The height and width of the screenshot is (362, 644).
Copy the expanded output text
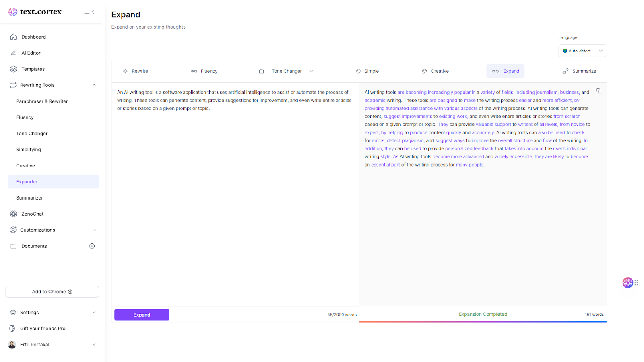click(x=599, y=91)
